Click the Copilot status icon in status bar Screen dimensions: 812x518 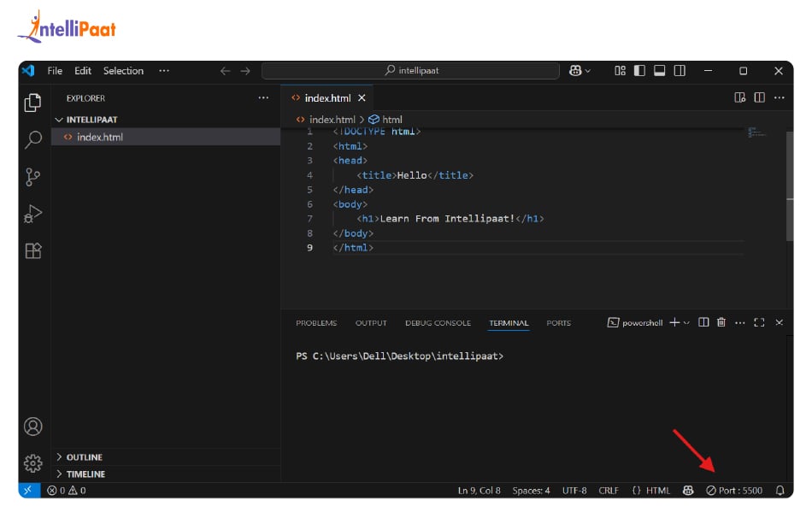(688, 490)
